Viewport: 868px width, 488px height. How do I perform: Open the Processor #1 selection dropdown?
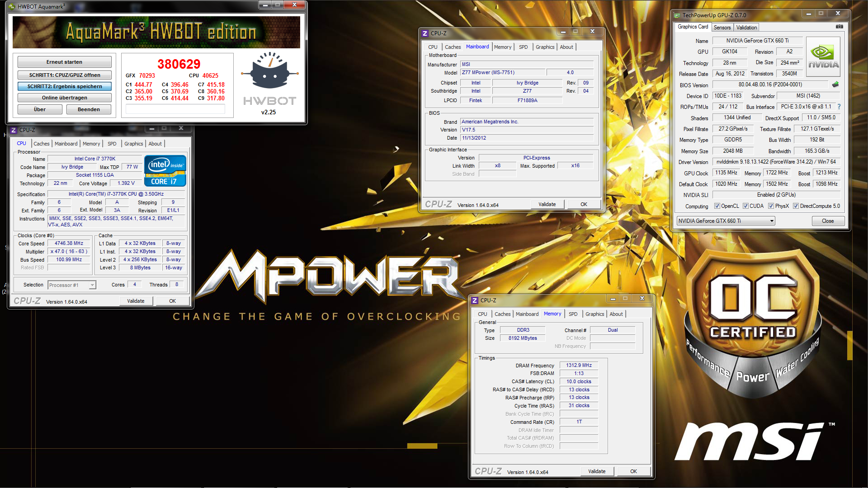(x=72, y=285)
